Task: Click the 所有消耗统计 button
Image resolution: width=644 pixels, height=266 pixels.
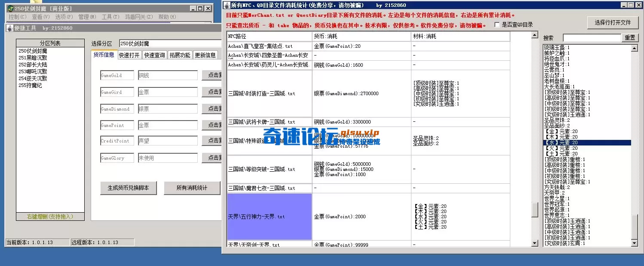Action: coord(192,188)
